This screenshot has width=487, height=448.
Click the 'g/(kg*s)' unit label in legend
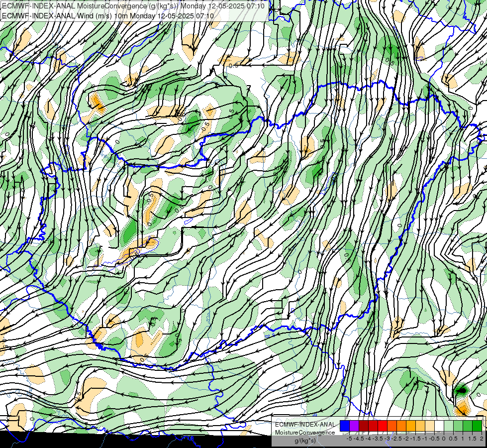(x=305, y=441)
